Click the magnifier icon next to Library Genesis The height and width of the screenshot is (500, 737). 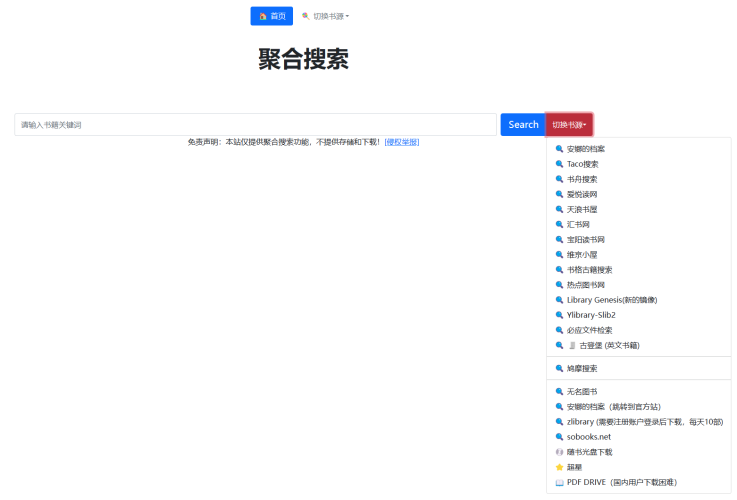pyautogui.click(x=559, y=300)
